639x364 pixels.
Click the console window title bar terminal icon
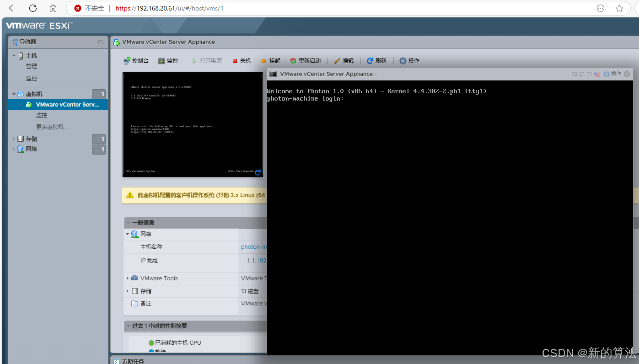pyautogui.click(x=273, y=74)
